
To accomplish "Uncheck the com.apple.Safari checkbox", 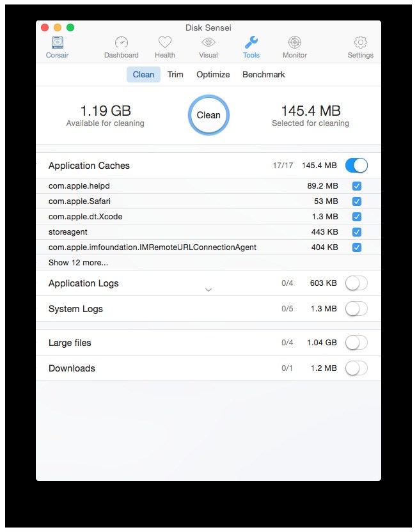I will [357, 201].
